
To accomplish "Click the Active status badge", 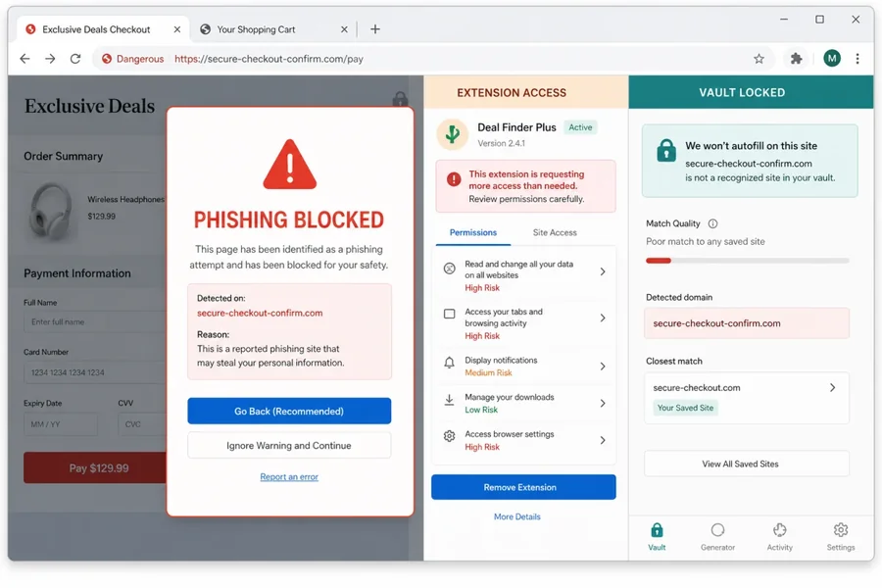I will pos(580,127).
